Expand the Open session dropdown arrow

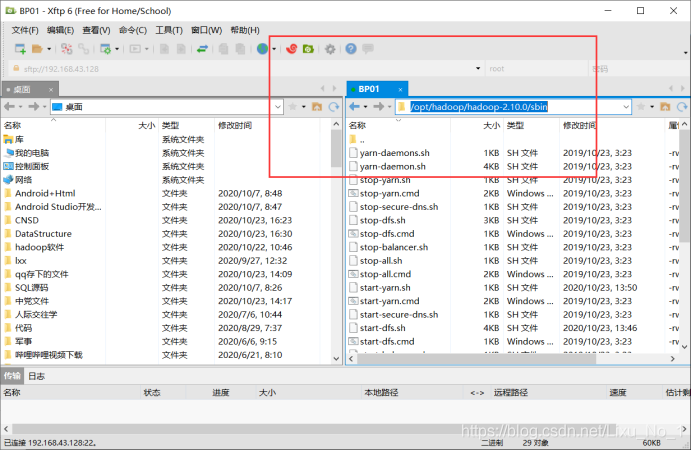49,49
